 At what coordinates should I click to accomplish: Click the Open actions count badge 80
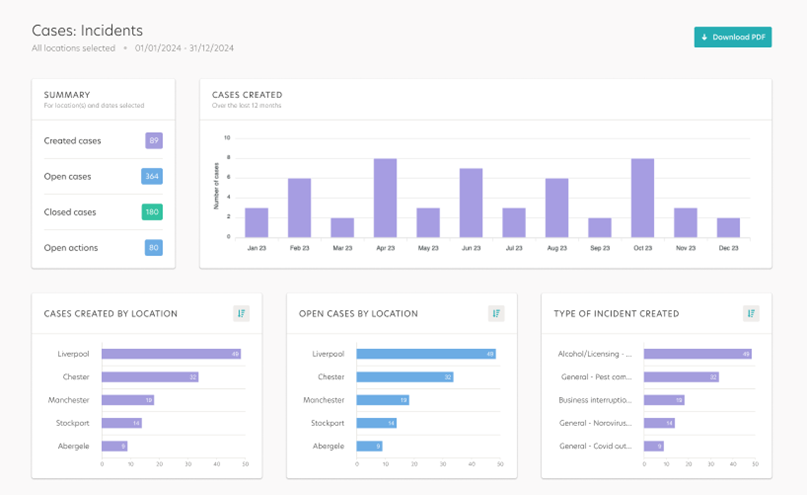pyautogui.click(x=153, y=248)
